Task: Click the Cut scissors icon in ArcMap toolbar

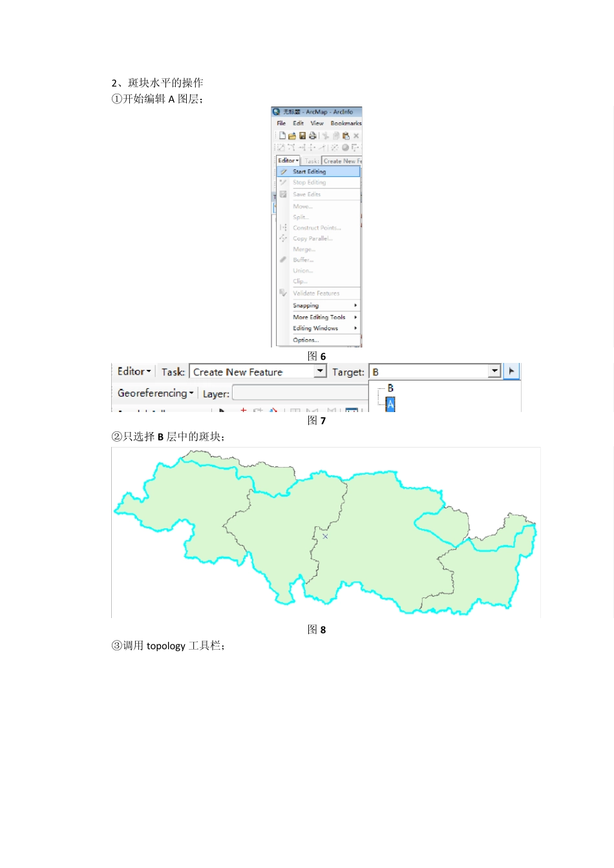Action: [326, 136]
